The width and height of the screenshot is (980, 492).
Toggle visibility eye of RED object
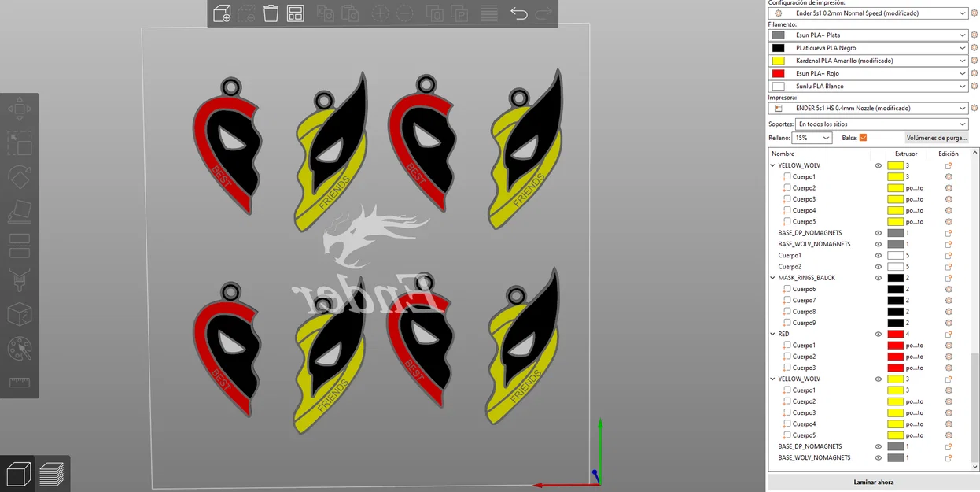879,335
